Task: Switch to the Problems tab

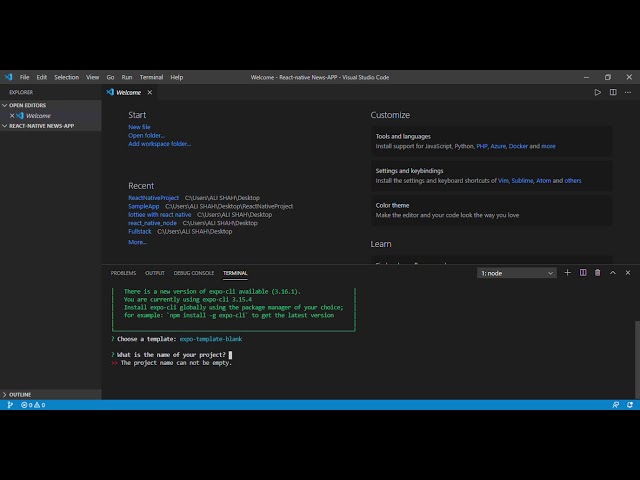Action: click(123, 273)
